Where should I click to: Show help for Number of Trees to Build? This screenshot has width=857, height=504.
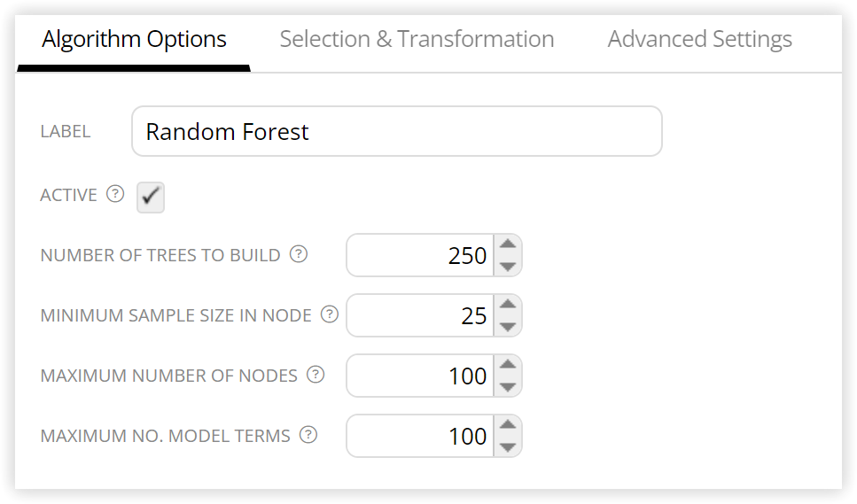click(x=299, y=254)
